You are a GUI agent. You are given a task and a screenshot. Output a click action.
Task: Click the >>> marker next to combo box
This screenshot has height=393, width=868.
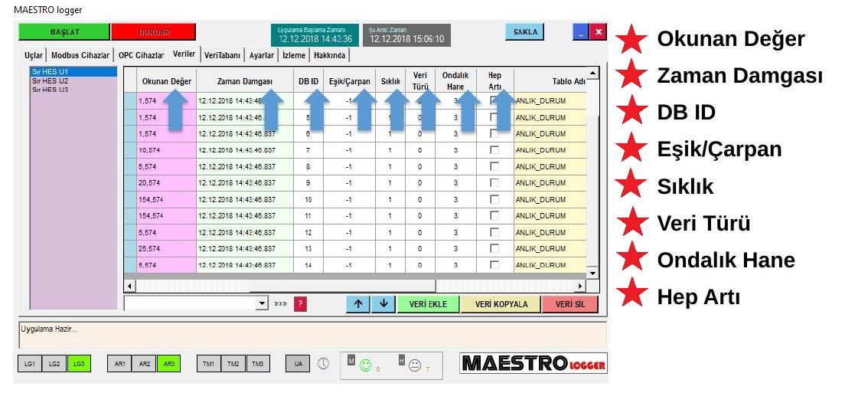coord(281,304)
